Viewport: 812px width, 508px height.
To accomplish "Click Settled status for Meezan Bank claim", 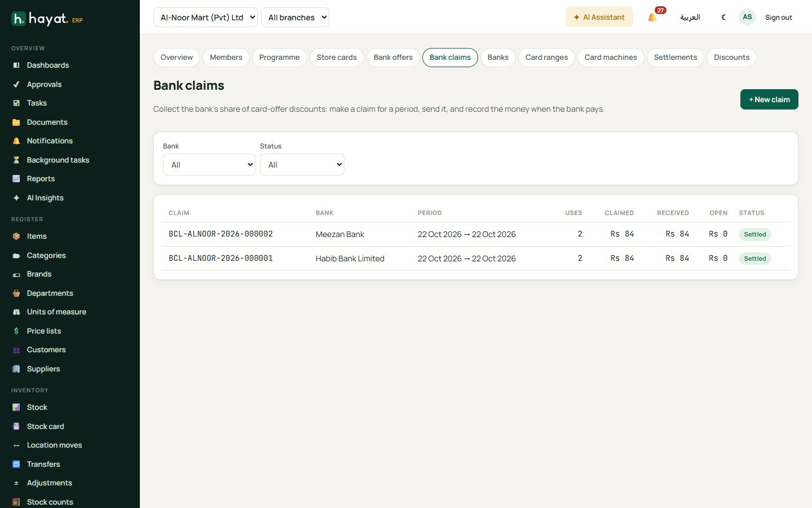I will [755, 234].
